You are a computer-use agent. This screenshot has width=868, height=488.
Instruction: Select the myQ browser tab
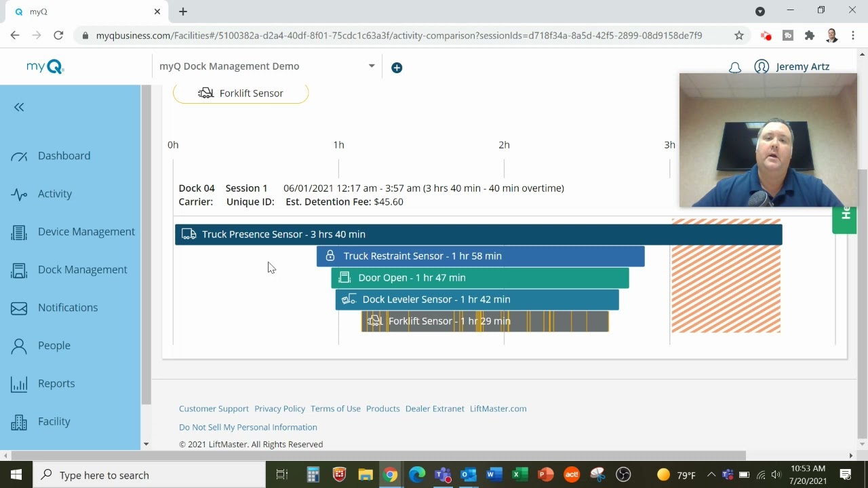(x=87, y=12)
